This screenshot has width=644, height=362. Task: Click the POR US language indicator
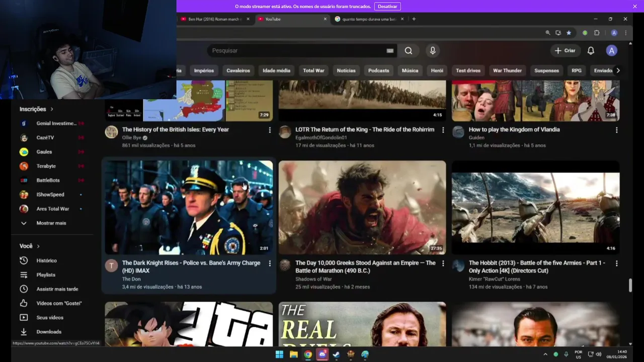(579, 354)
